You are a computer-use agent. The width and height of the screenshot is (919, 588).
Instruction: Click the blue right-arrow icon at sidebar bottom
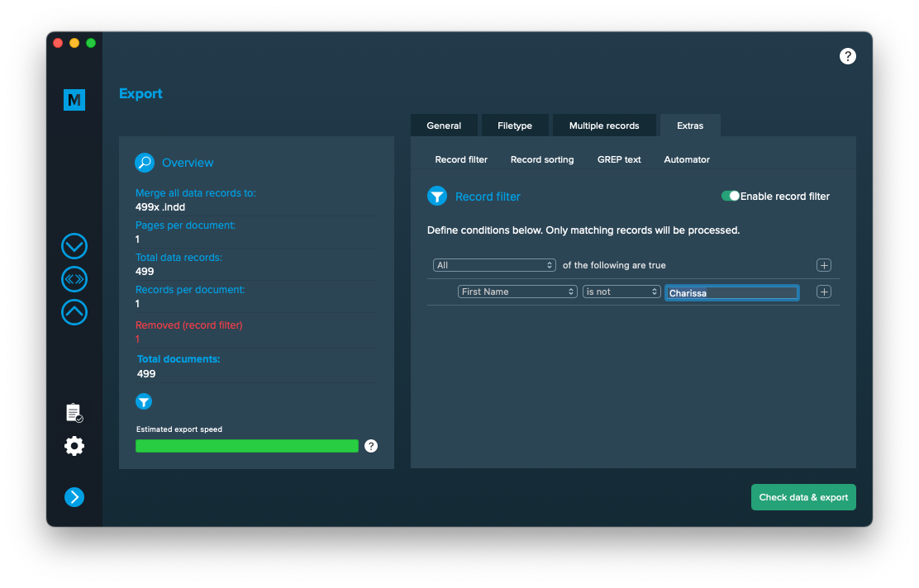pyautogui.click(x=74, y=497)
